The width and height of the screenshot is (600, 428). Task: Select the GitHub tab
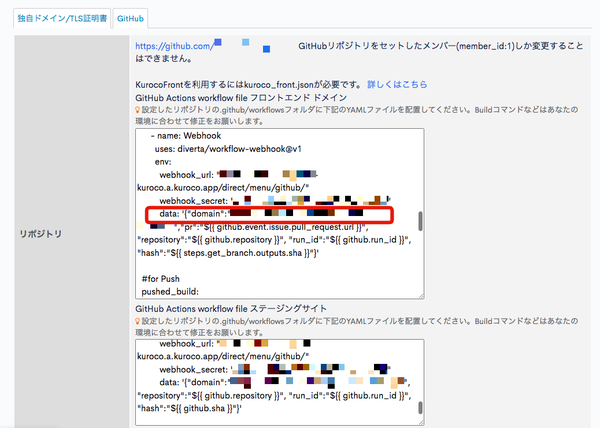point(130,18)
